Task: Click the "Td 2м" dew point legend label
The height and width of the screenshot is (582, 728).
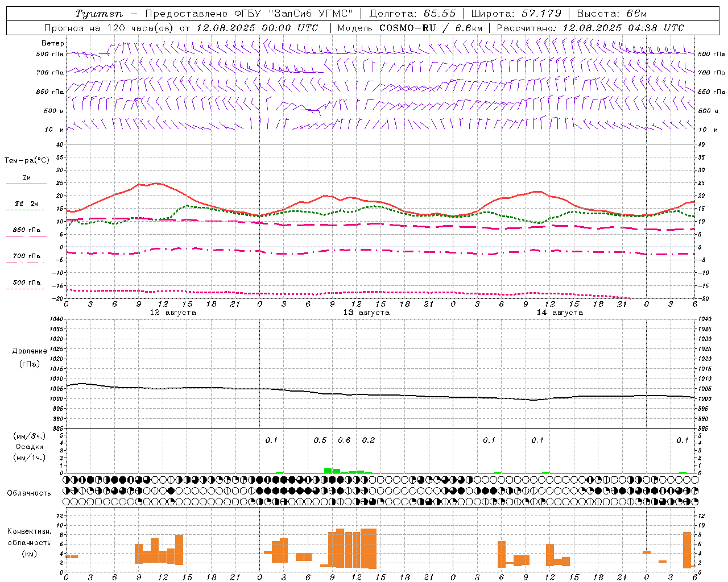Action: tap(26, 203)
